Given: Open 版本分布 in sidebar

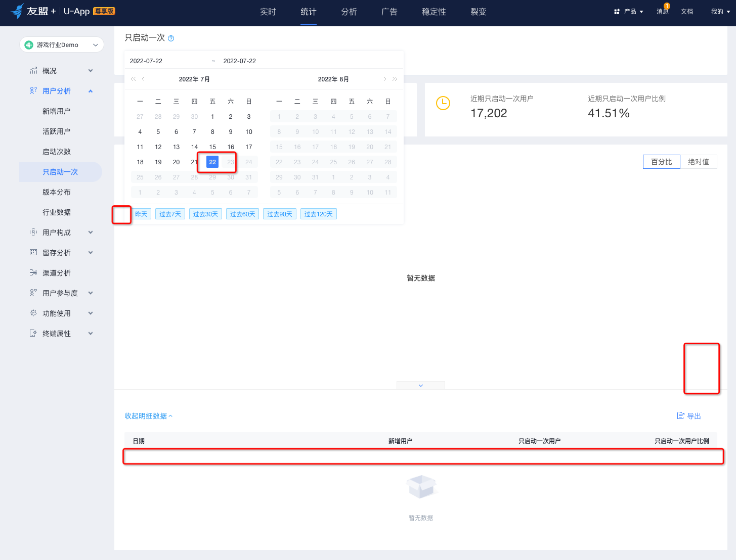Looking at the screenshot, I should 57,192.
